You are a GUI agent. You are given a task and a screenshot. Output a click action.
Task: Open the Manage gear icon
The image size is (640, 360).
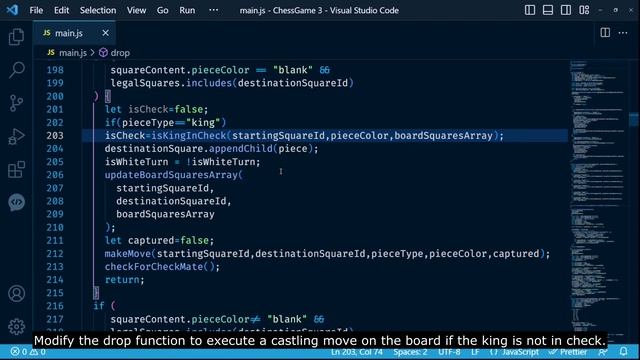tap(16, 327)
